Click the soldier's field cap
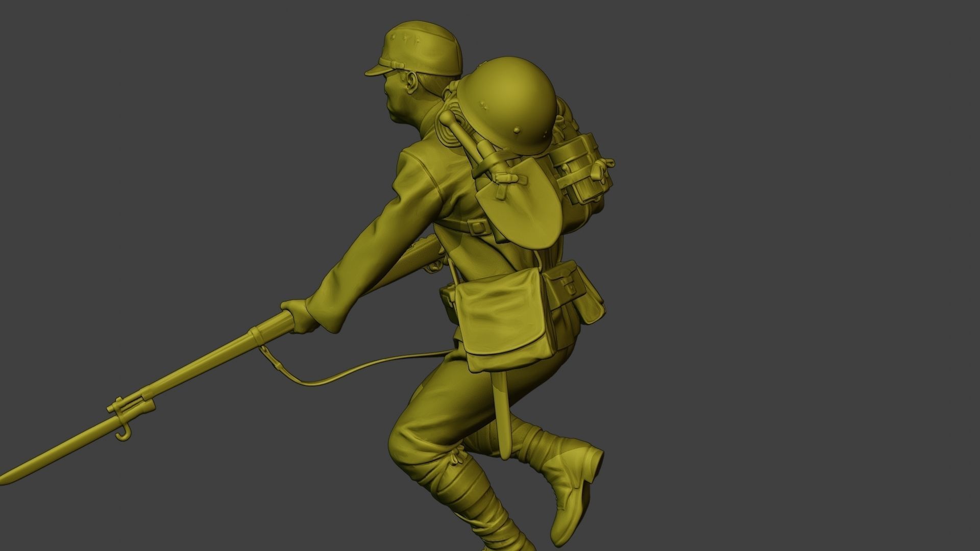 click(413, 48)
